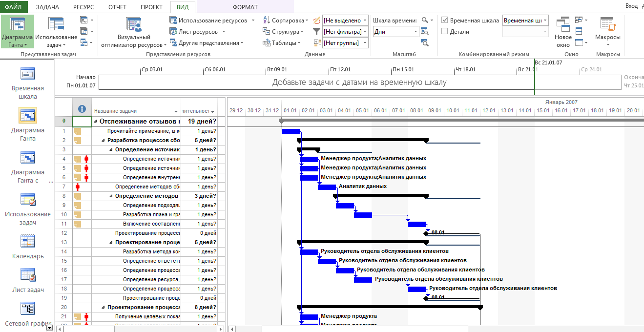The width and height of the screenshot is (644, 332).
Task: Open Использование ресурсов view
Action: point(212,21)
